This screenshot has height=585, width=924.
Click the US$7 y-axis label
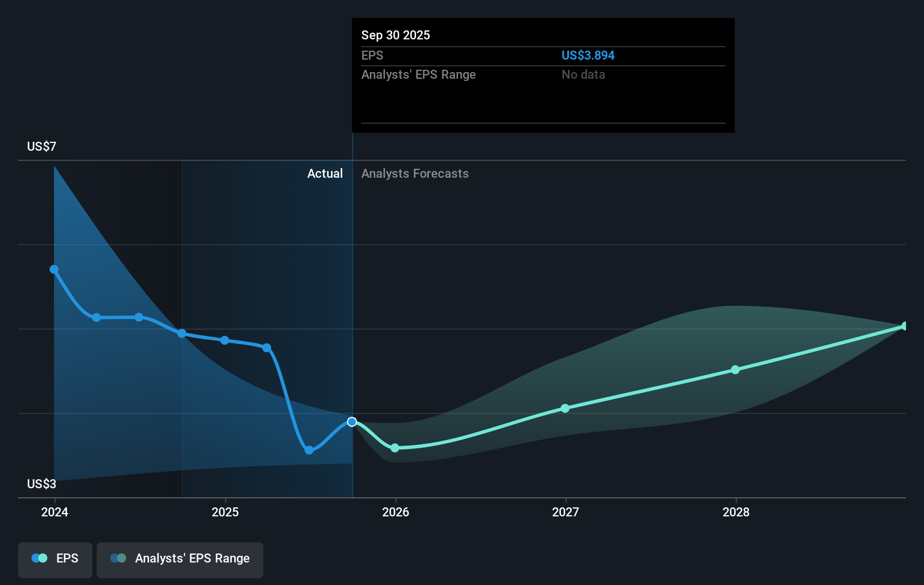point(42,146)
